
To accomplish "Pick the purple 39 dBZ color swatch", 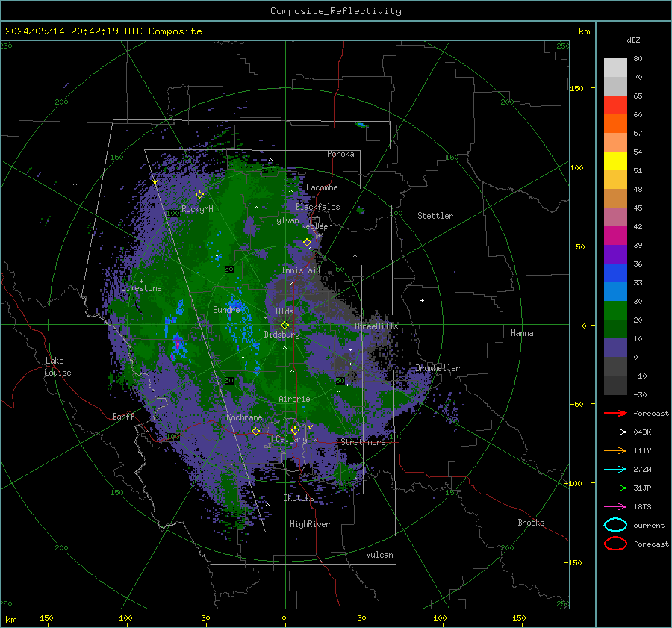I will (x=615, y=254).
